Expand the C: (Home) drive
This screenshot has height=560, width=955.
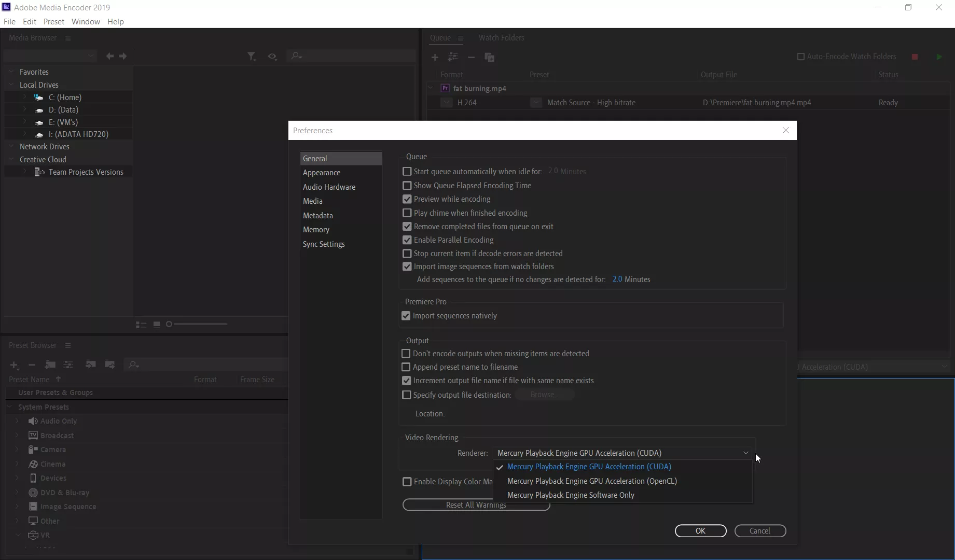[x=24, y=97]
